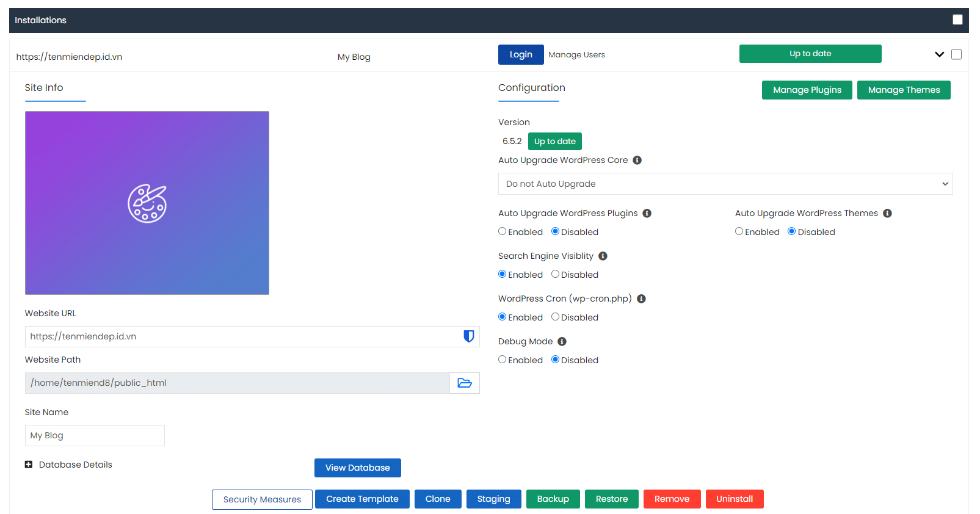Click info icon beside Auto Upgrade WordPress Plugins
Viewport: 980px width, 514px height.
pos(647,213)
